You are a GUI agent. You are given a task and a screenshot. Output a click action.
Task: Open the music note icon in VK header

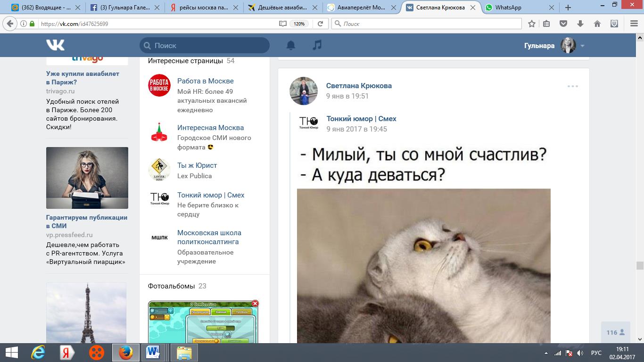point(317,45)
